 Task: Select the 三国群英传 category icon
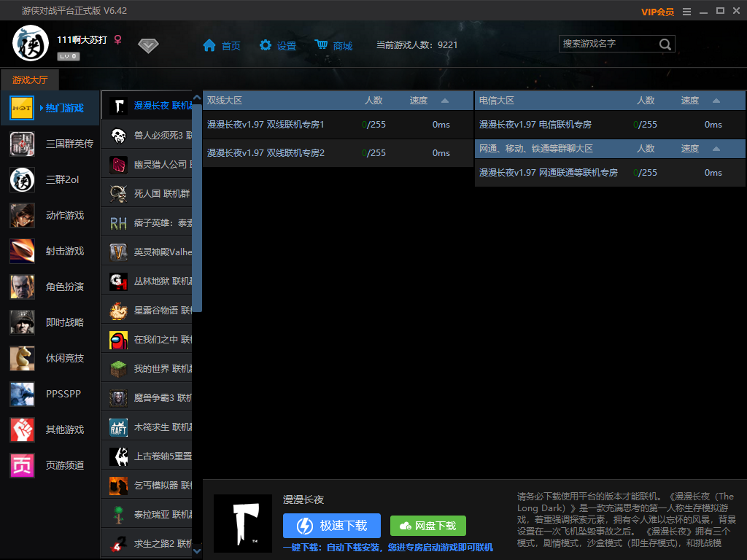point(22,144)
